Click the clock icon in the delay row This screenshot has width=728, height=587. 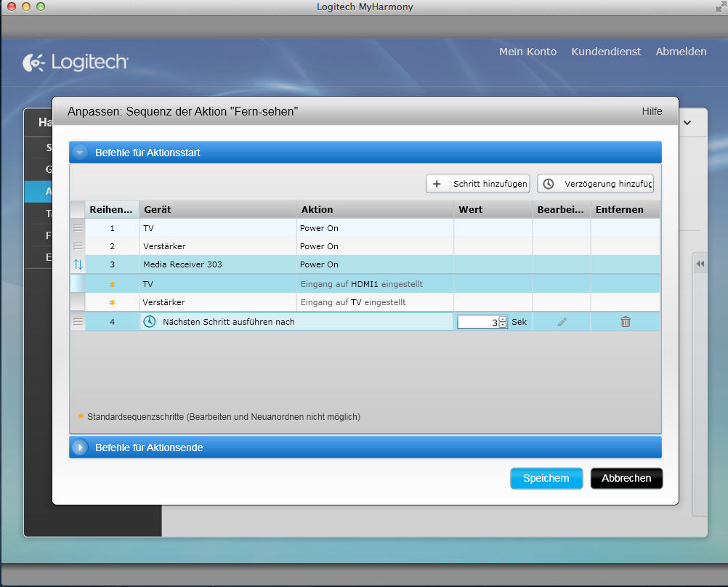click(149, 321)
